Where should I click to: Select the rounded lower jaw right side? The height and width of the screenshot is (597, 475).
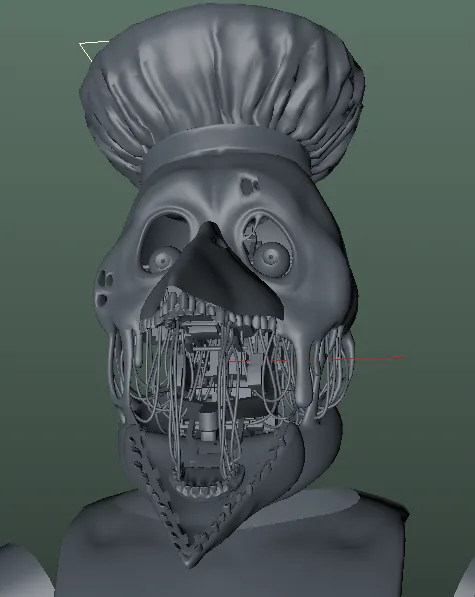click(320, 445)
